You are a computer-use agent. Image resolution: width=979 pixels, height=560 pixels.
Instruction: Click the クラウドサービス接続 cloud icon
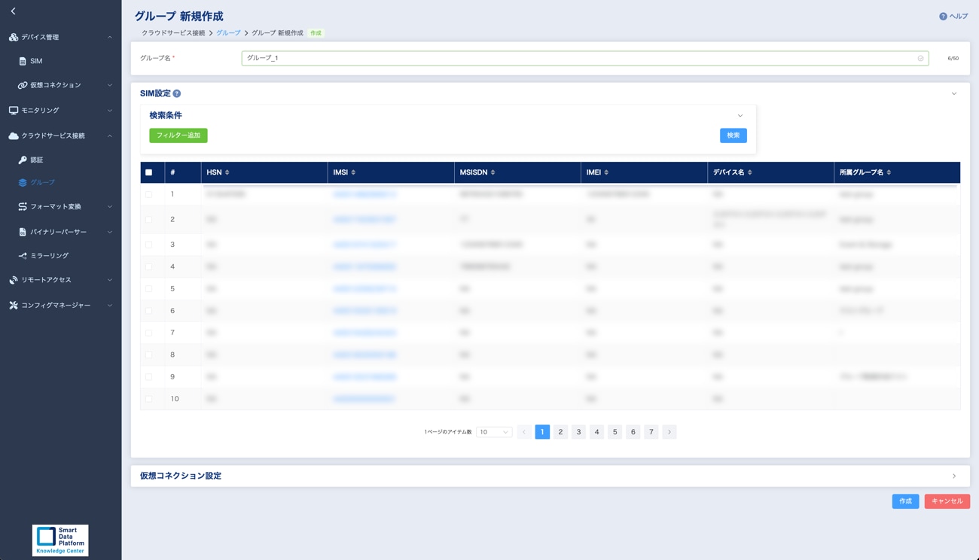[14, 136]
